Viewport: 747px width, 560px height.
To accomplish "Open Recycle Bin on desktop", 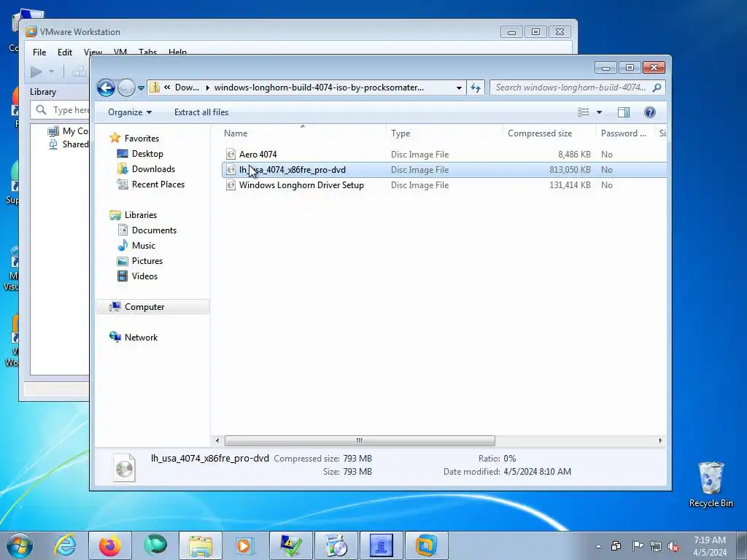I will pyautogui.click(x=711, y=485).
